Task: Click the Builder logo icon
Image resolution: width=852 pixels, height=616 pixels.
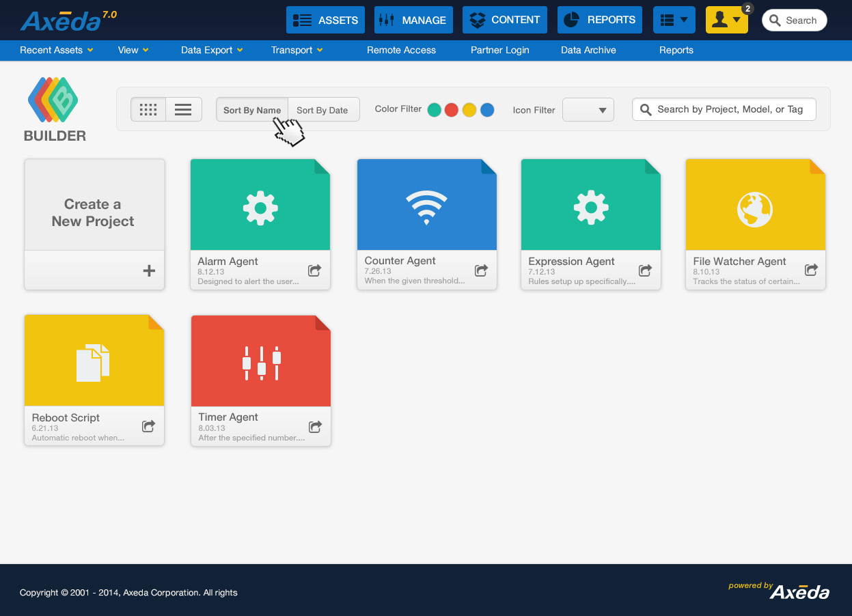Action: pyautogui.click(x=53, y=100)
